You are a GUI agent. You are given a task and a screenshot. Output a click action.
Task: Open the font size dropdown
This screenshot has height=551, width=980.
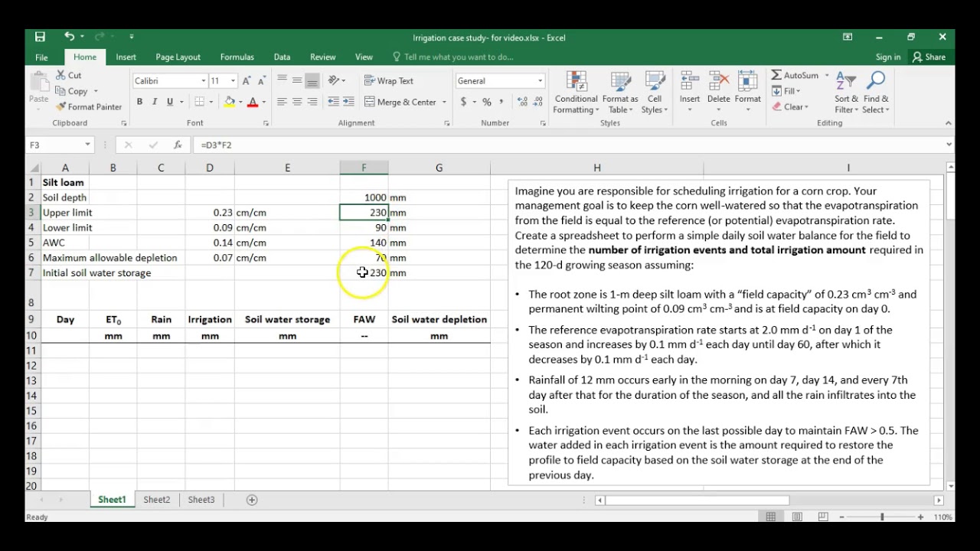coord(233,81)
